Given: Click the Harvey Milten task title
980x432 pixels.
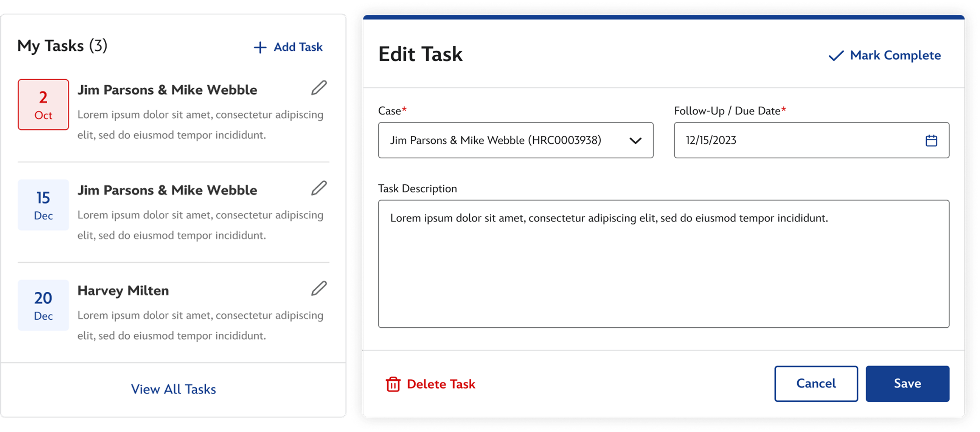Looking at the screenshot, I should click(123, 291).
